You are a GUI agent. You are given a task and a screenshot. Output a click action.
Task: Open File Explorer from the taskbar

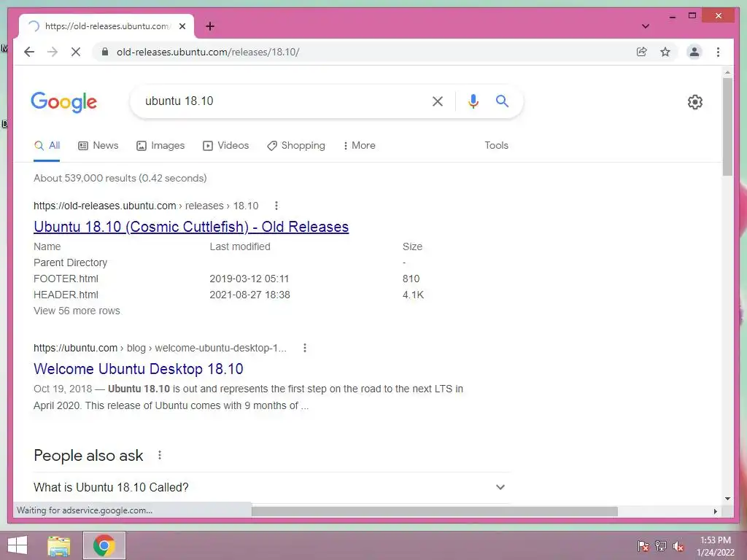coord(59,545)
